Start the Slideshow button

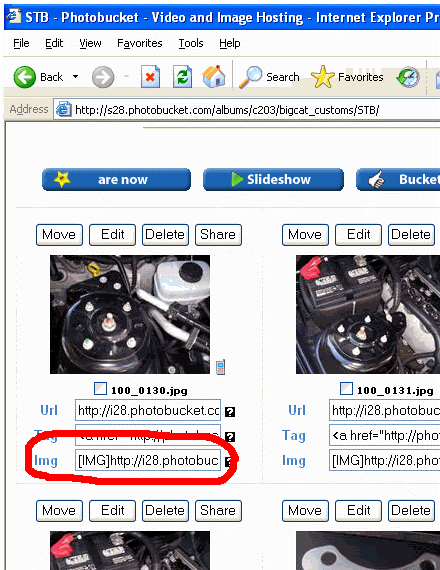click(x=273, y=179)
